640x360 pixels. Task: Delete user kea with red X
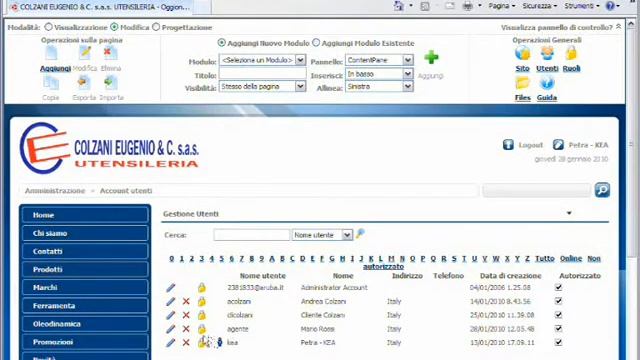[x=186, y=343]
